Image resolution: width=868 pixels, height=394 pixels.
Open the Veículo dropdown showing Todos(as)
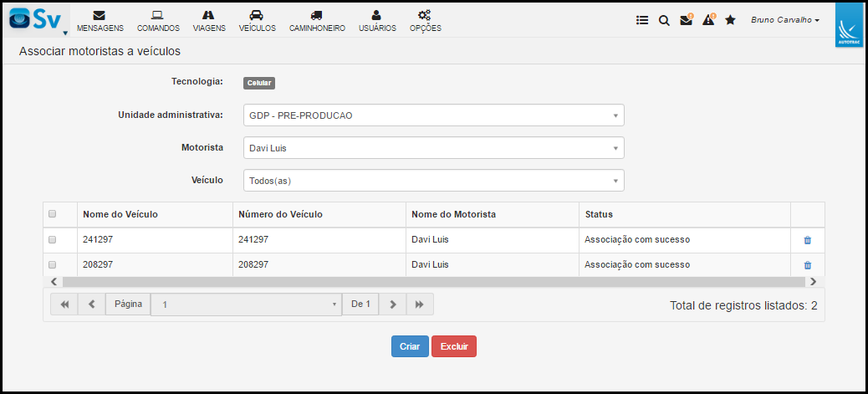[x=433, y=181]
